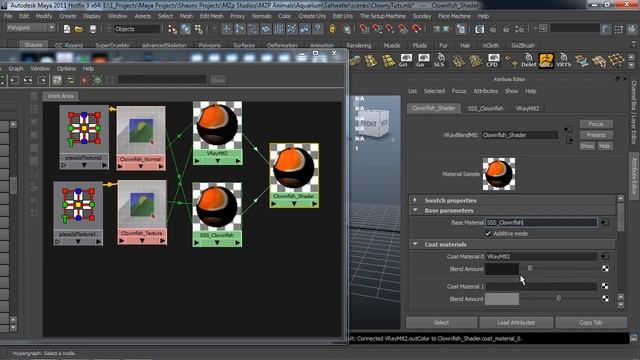Collapse the Coat materials section
This screenshot has height=360, width=640.
pos(415,244)
